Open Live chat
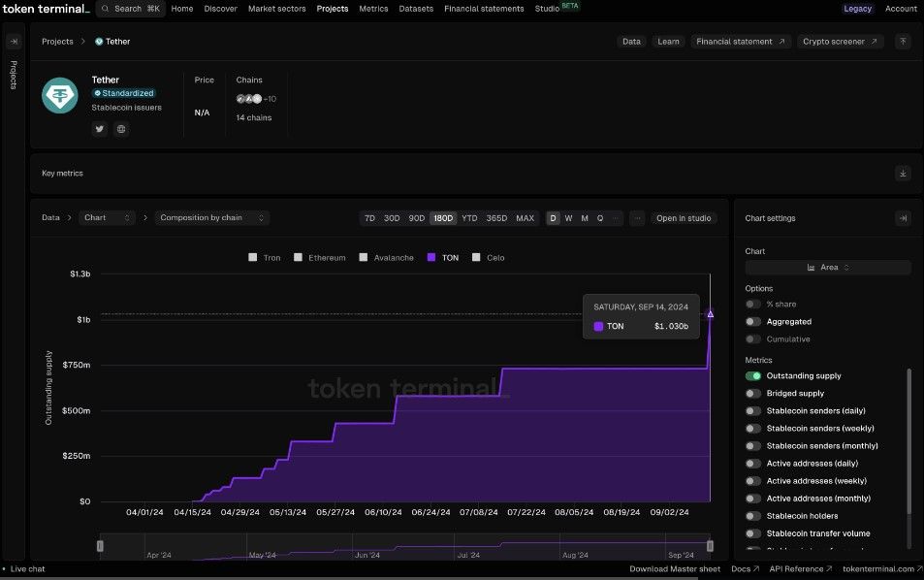 (27, 569)
